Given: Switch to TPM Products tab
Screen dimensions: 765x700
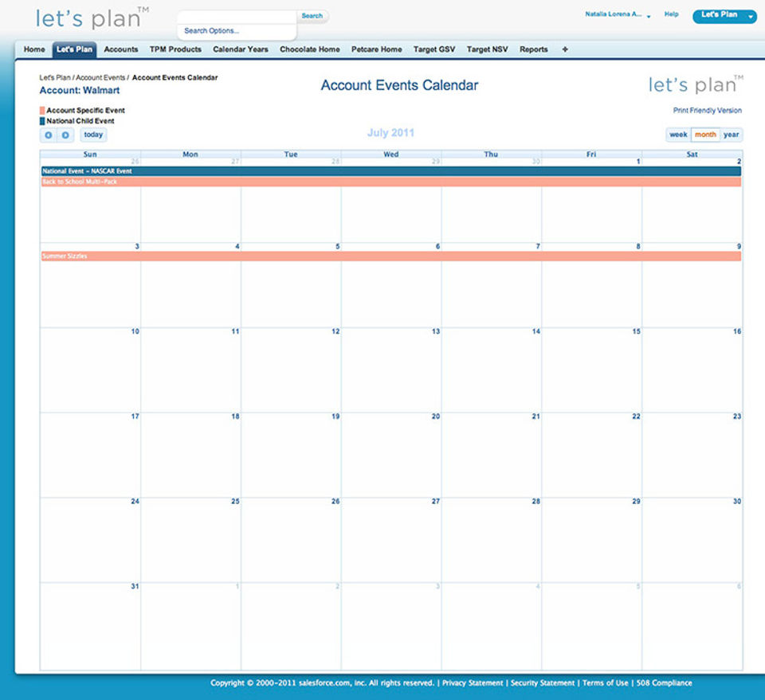Looking at the screenshot, I should coord(175,49).
